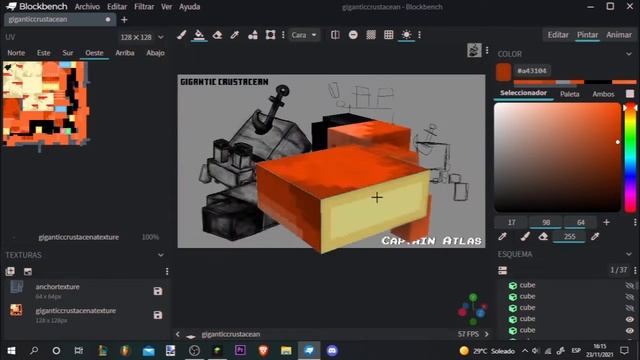Open Discord from the taskbar

click(332, 351)
